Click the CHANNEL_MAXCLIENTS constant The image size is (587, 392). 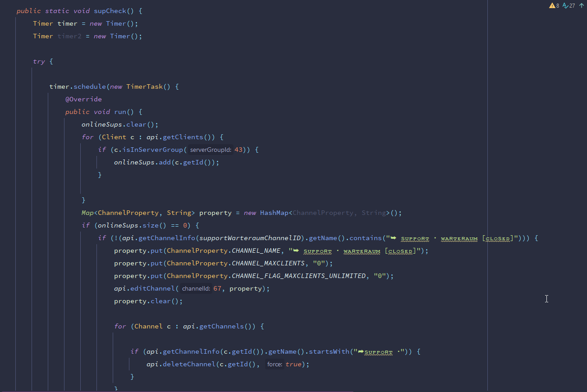pyautogui.click(x=268, y=263)
